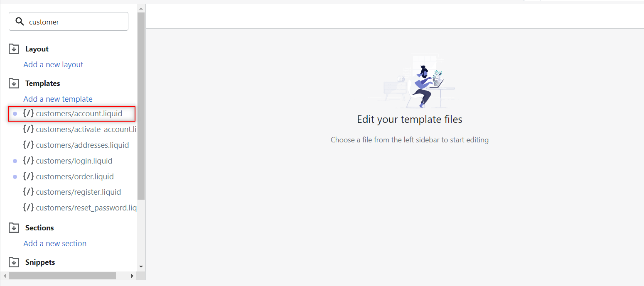The image size is (644, 286).
Task: Click the file icon next to customers/order.liquid
Action: [x=28, y=177]
